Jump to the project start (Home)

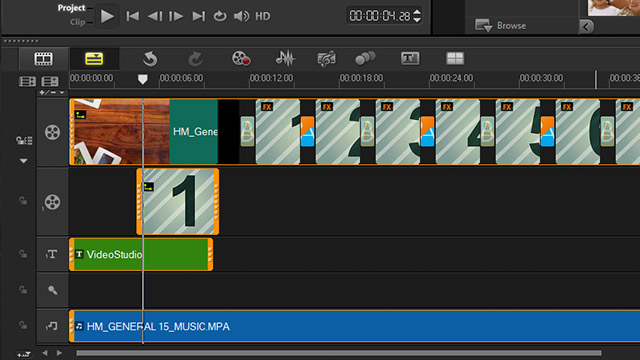coord(133,16)
